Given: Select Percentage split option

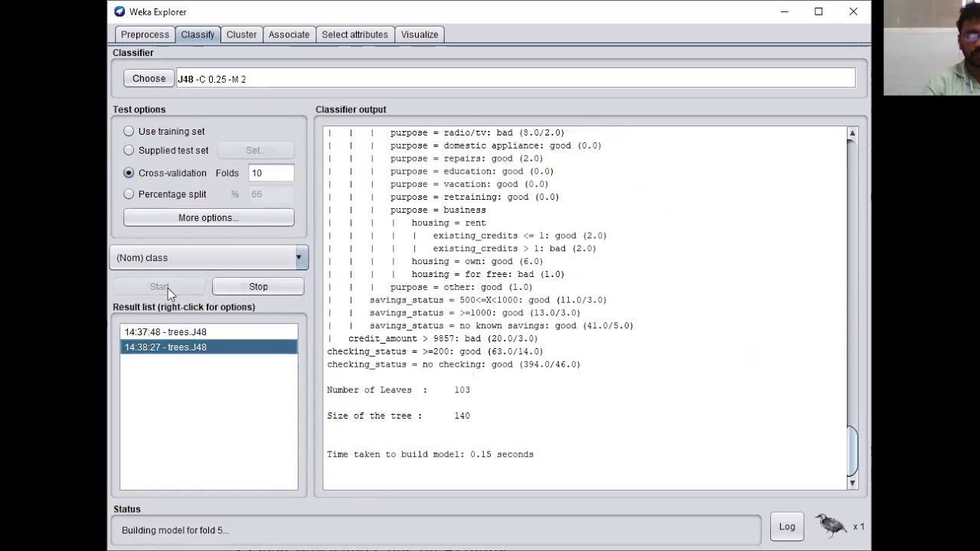Looking at the screenshot, I should tap(129, 194).
